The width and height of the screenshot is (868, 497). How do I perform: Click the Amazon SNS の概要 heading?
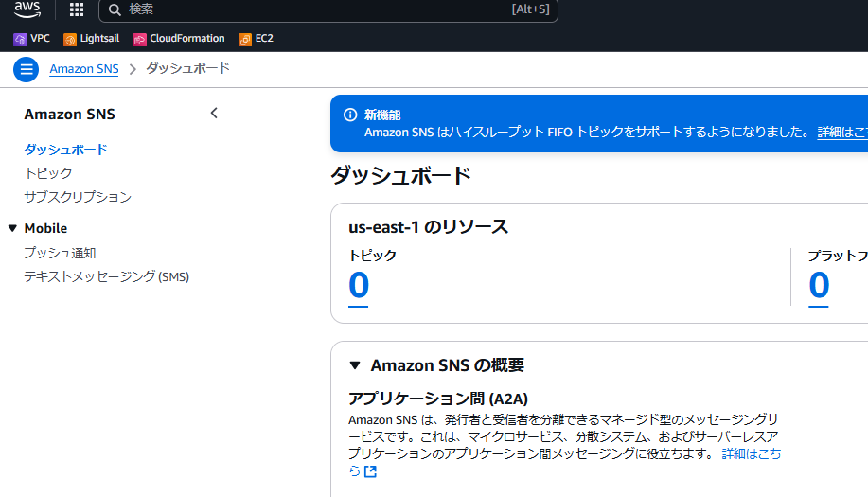point(448,365)
